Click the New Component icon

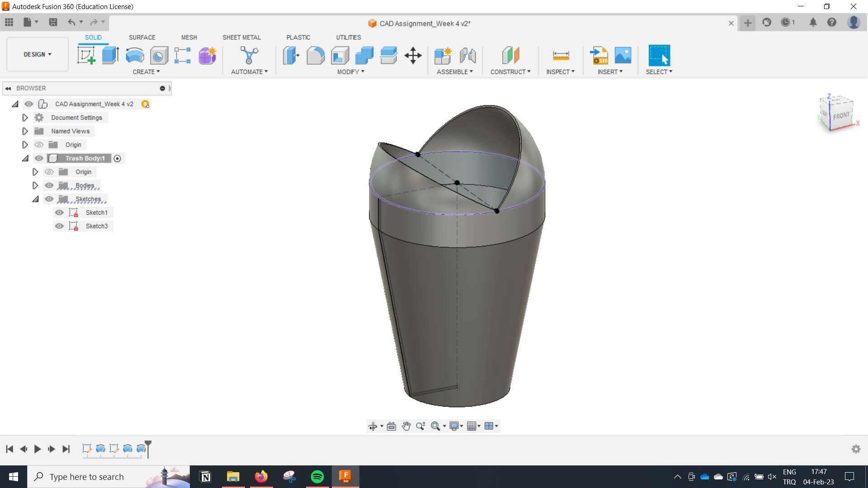[x=443, y=56]
